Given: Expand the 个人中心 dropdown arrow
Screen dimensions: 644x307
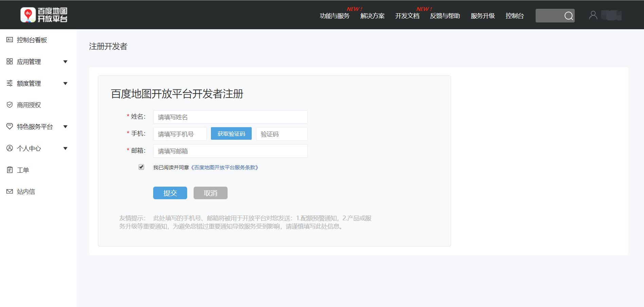Looking at the screenshot, I should 65,148.
